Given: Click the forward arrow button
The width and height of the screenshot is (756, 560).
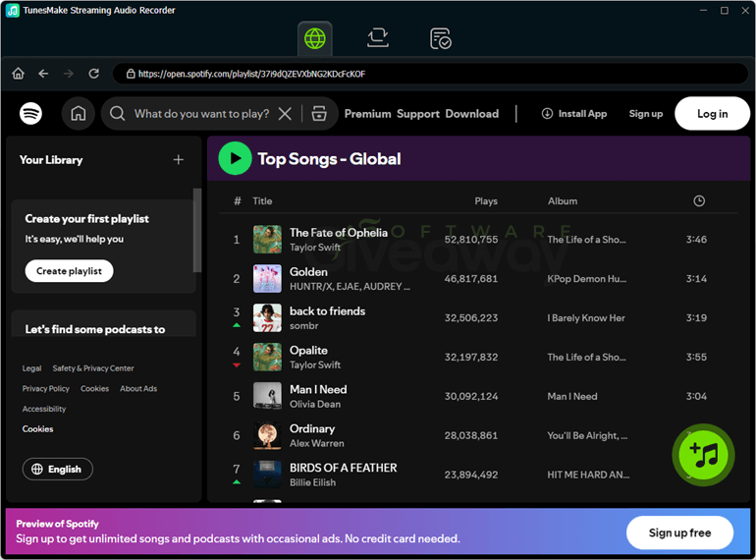Looking at the screenshot, I should pos(69,74).
